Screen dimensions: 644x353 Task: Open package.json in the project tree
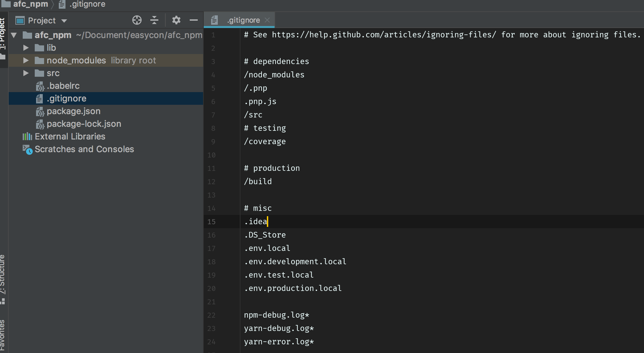[x=73, y=111]
